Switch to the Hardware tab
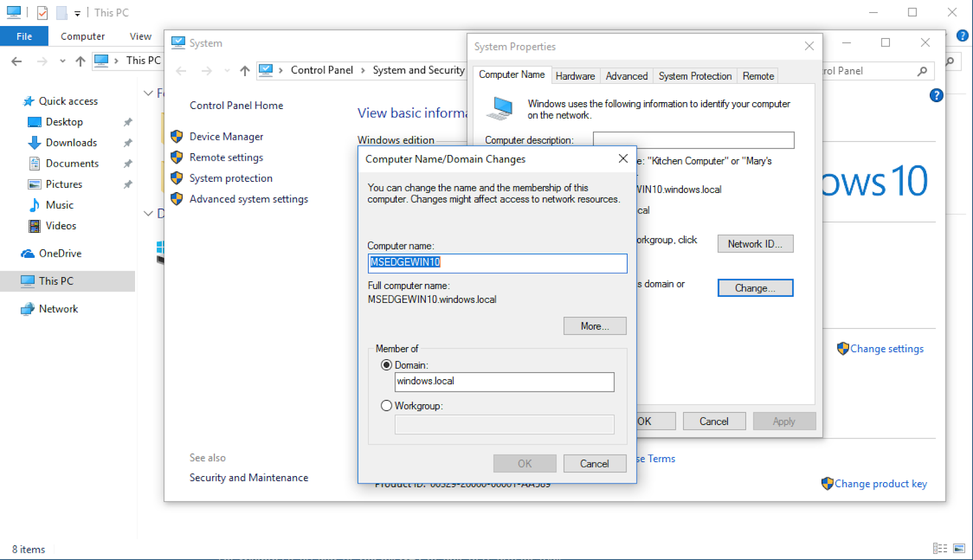This screenshot has height=560, width=973. click(575, 76)
